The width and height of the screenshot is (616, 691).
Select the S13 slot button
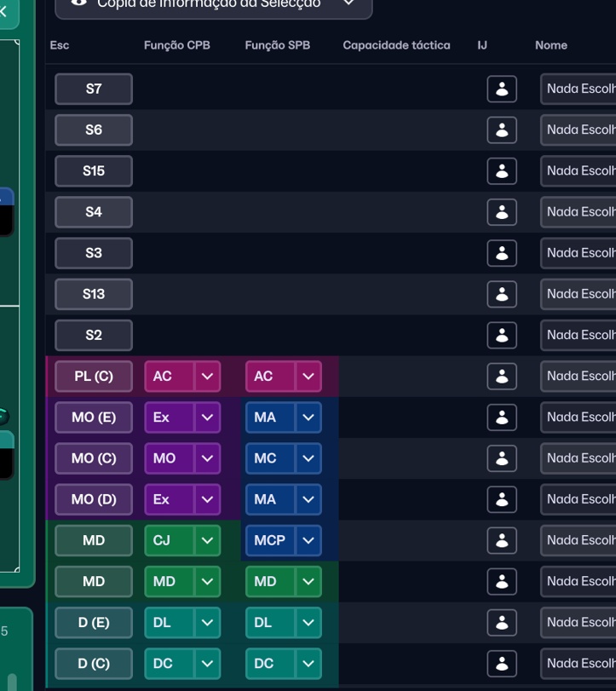(x=94, y=294)
